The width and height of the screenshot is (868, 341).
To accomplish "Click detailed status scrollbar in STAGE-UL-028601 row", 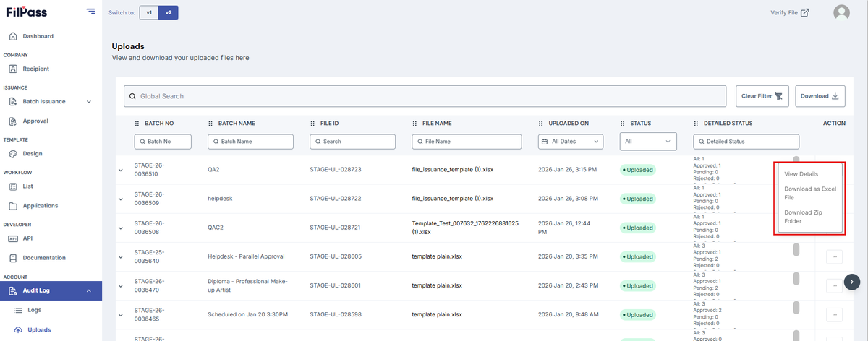I will [796, 279].
